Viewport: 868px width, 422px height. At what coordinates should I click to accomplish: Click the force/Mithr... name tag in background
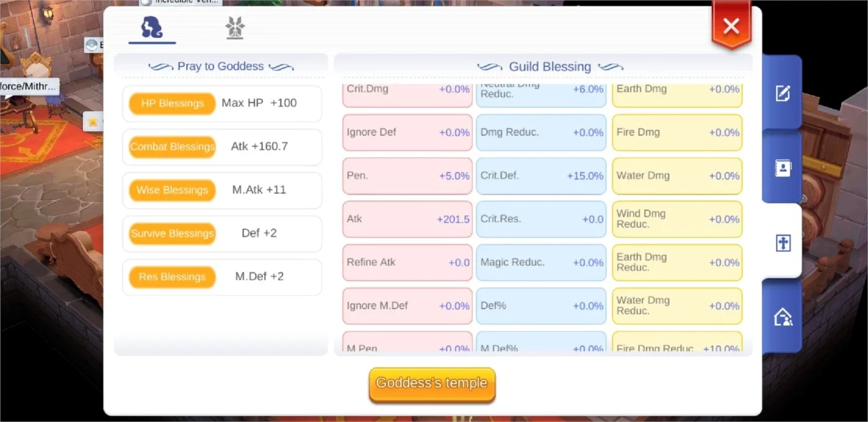tap(29, 86)
